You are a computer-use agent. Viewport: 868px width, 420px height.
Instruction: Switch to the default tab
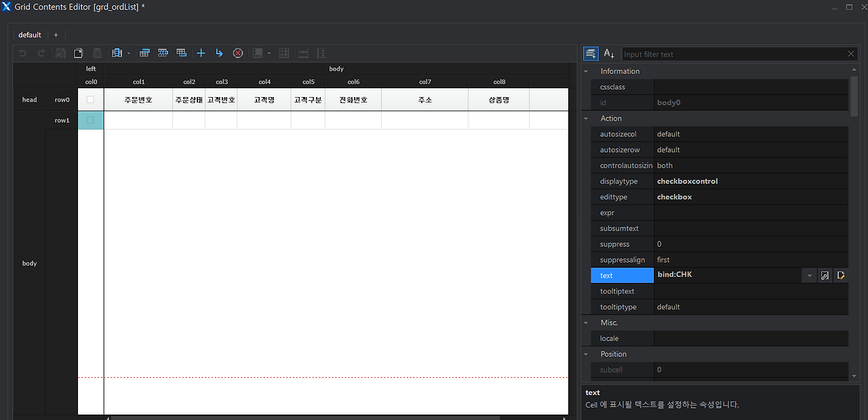pos(30,35)
